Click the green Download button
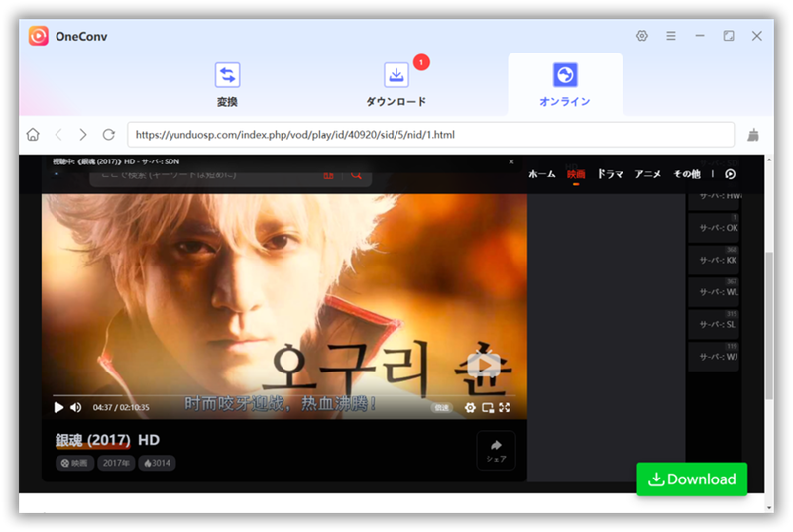Screen dimensions: 793x532 click(x=692, y=479)
